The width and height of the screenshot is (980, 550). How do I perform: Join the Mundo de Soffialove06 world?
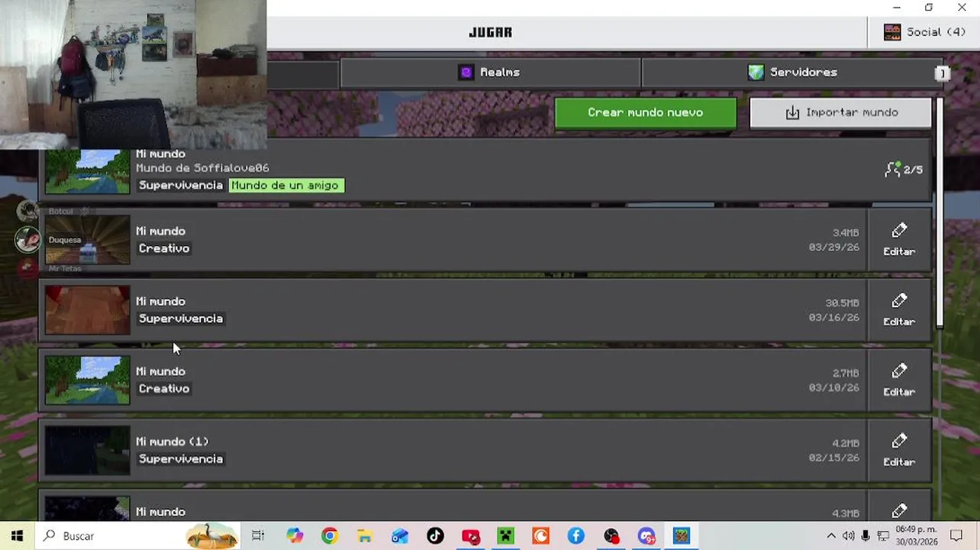point(485,170)
